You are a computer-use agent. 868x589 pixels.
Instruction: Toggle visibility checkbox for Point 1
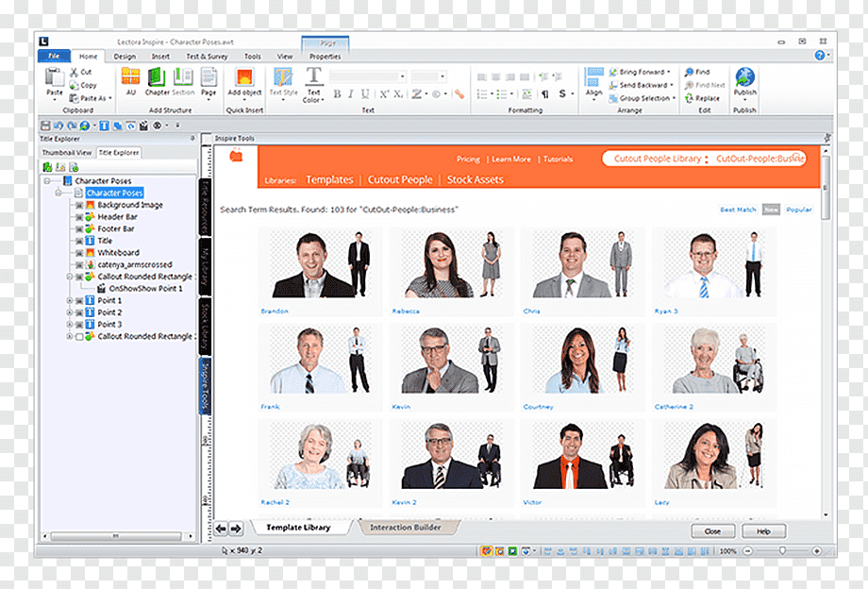(79, 300)
